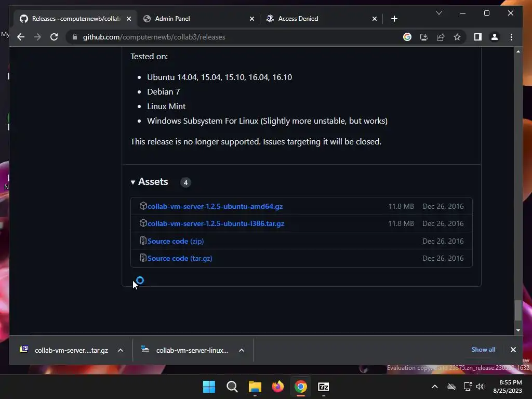Toggle the Chrome side panel
This screenshot has width=532, height=399.
tap(478, 37)
